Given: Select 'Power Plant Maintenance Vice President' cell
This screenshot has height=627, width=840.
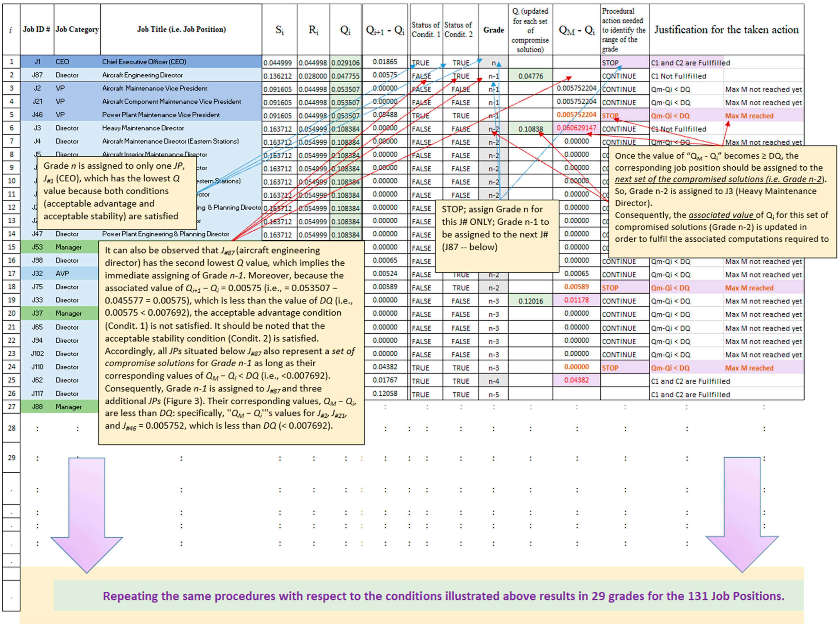Looking at the screenshot, I should point(181,115).
